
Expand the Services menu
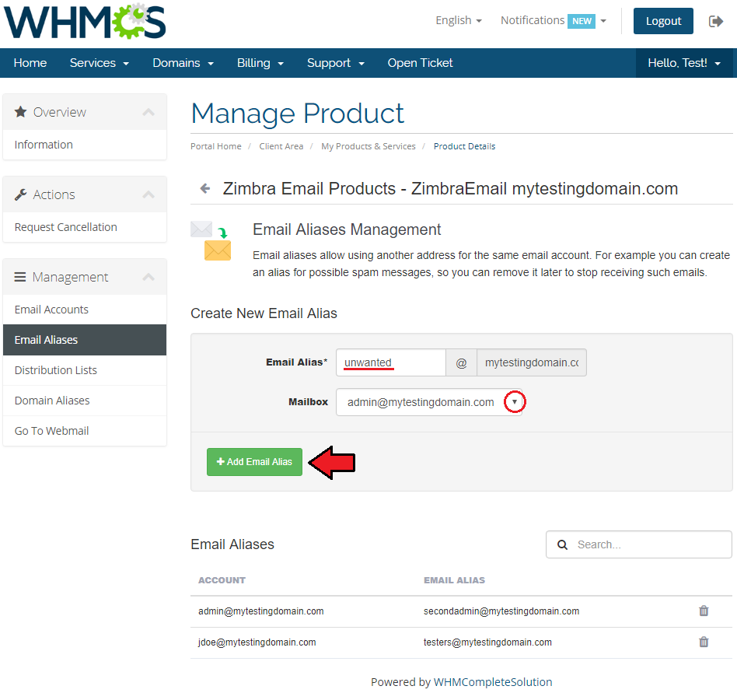click(100, 63)
